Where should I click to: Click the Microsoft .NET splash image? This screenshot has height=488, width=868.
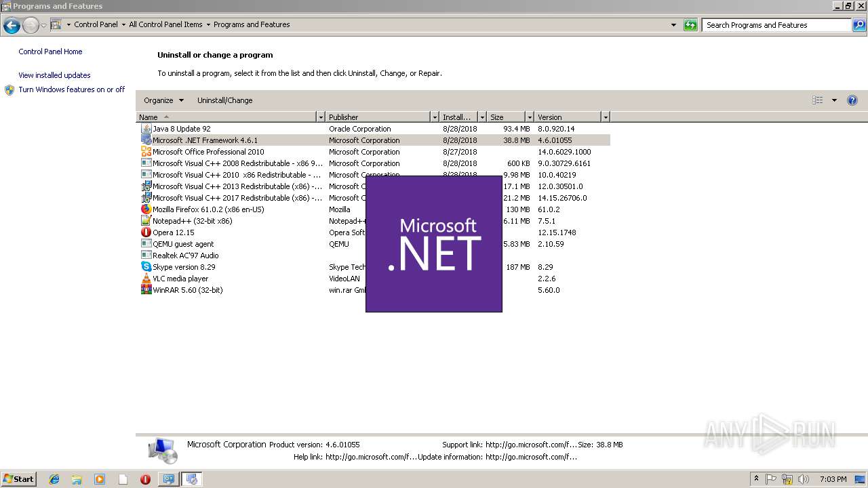click(x=434, y=244)
